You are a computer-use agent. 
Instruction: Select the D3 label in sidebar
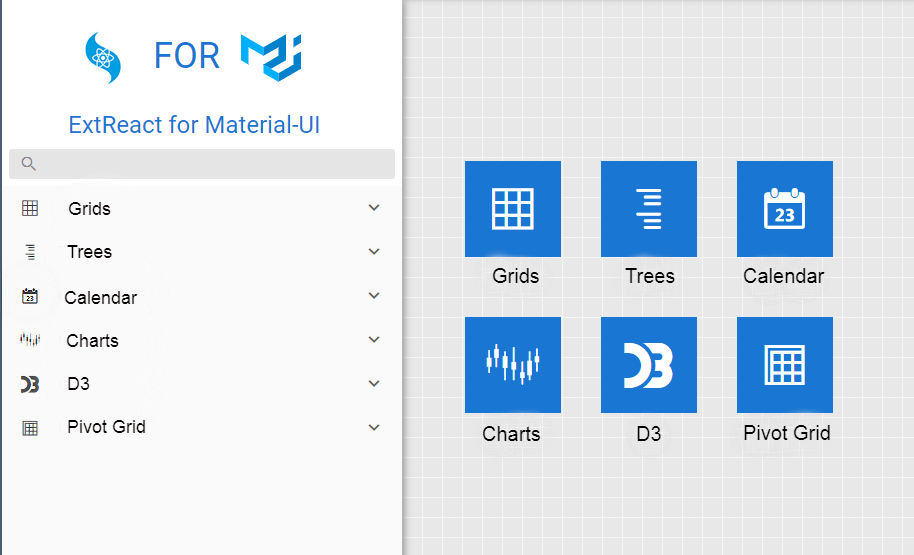(x=78, y=384)
